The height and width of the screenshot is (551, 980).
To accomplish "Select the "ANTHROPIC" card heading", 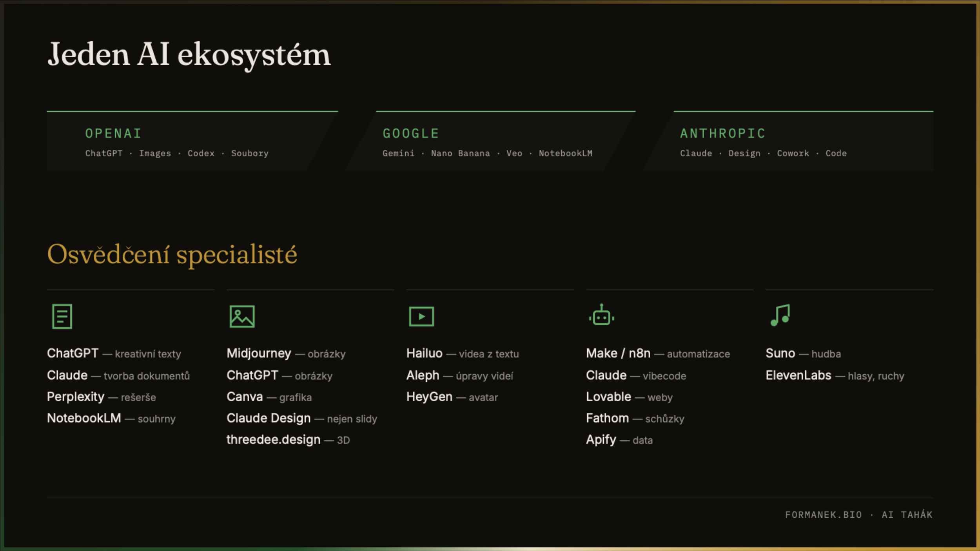I will (x=723, y=134).
